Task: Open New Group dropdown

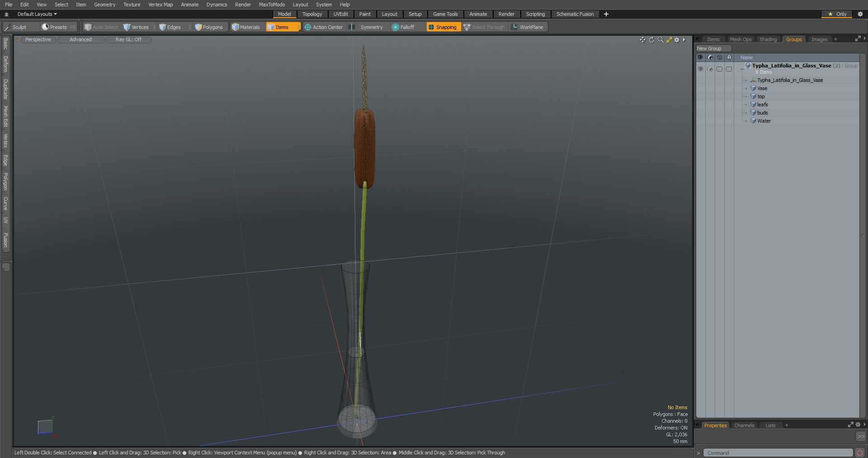Action: (713, 48)
